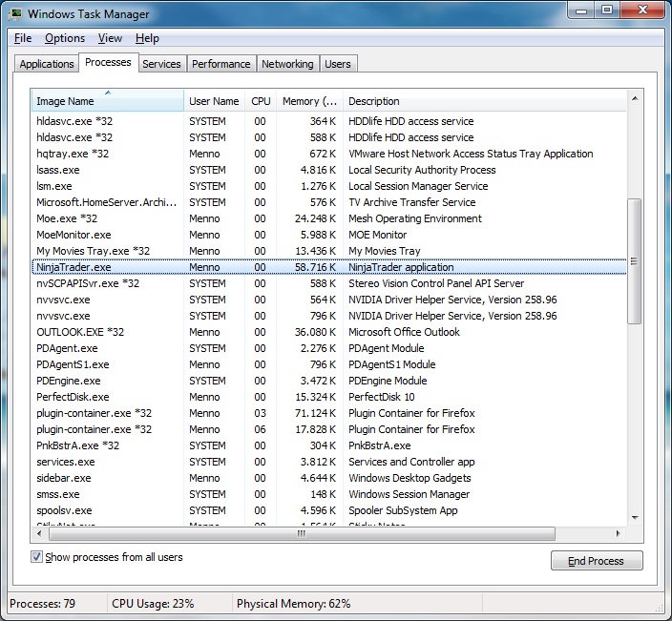Sort by Memory column header

pos(309,101)
